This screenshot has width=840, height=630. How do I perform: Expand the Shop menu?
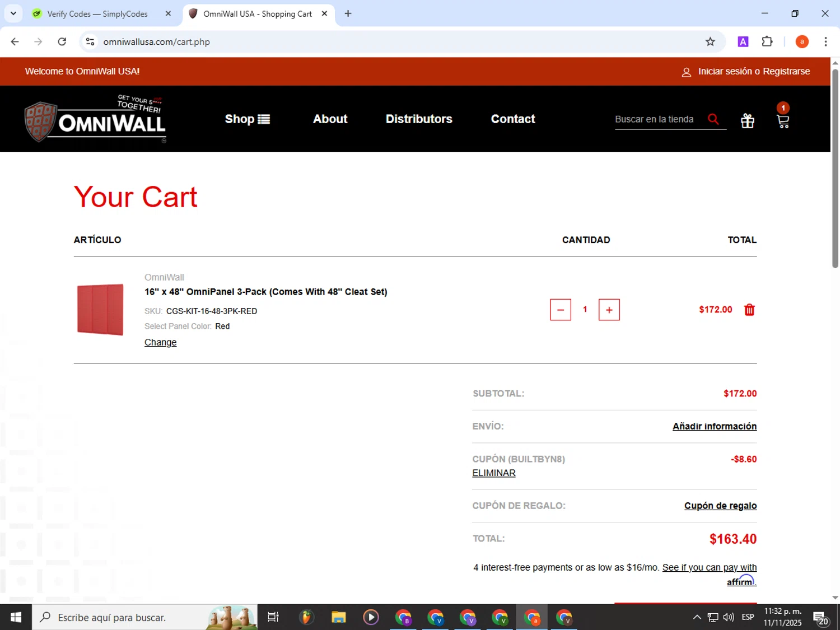tap(248, 119)
